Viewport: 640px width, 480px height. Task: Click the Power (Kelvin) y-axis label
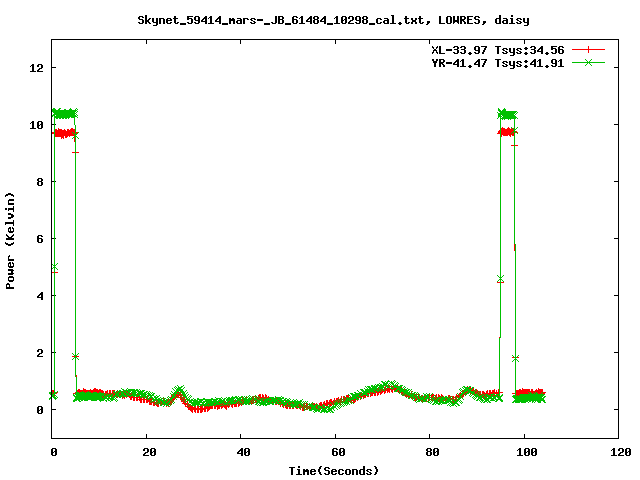pyautogui.click(x=10, y=240)
